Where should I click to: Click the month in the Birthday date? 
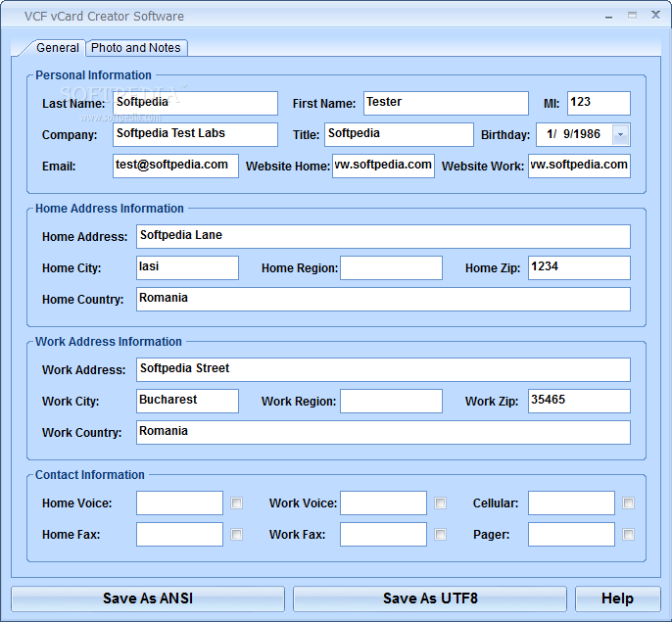551,134
